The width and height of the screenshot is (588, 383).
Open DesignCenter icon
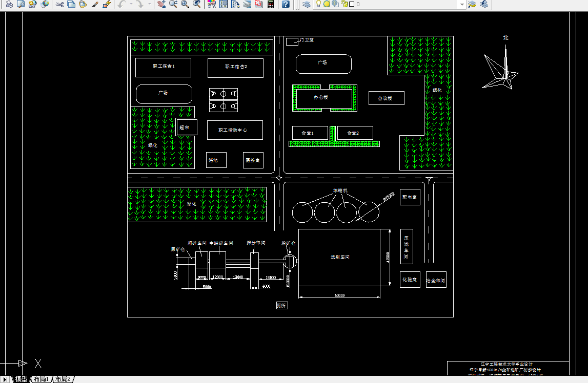coord(224,4)
